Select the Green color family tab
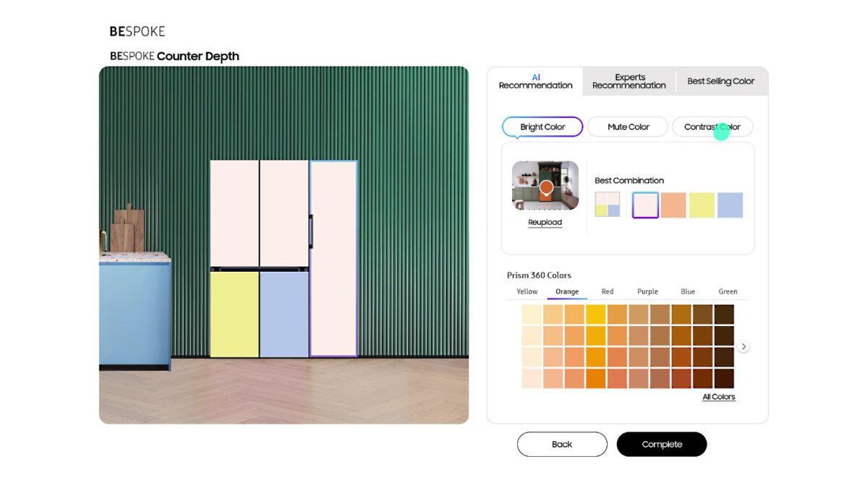 point(728,292)
